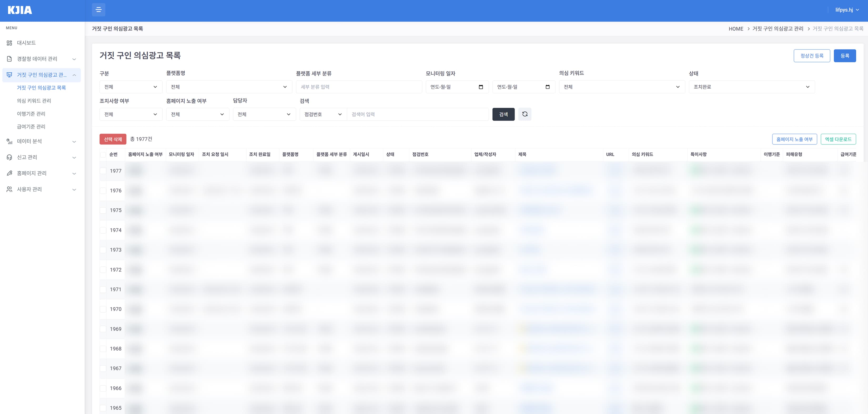
Task: Click the user management people icon
Action: pyautogui.click(x=9, y=189)
